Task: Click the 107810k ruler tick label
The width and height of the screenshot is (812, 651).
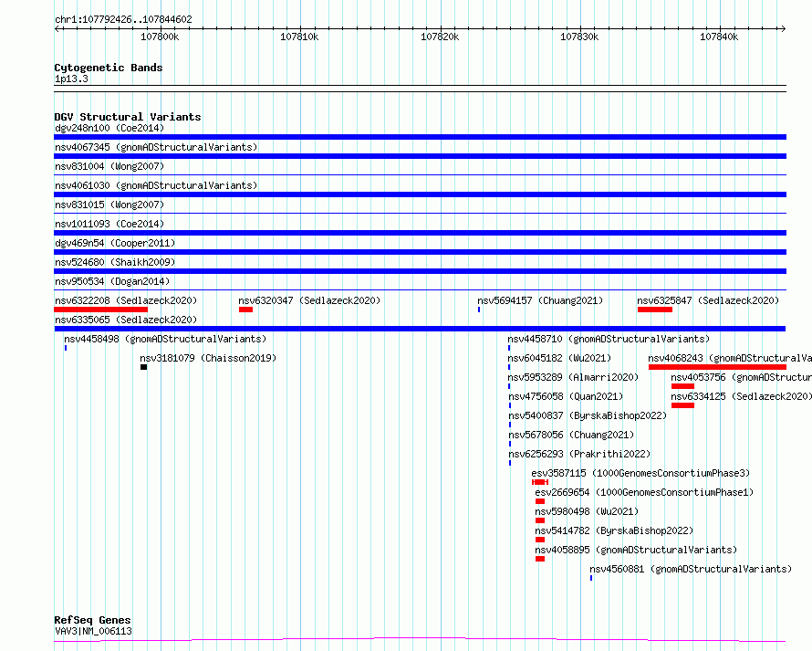Action: point(299,37)
